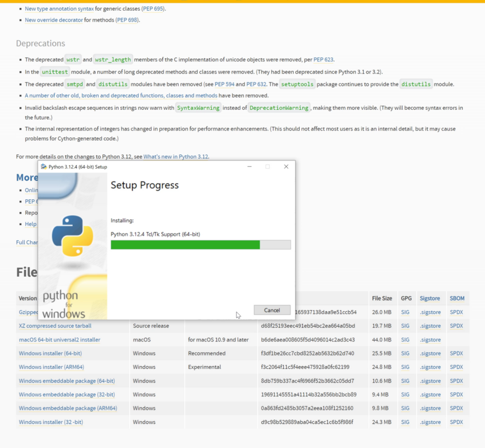Open .sigstore for Windows embeddable package (32-bit)
This screenshot has width=485, height=448.
(x=430, y=395)
